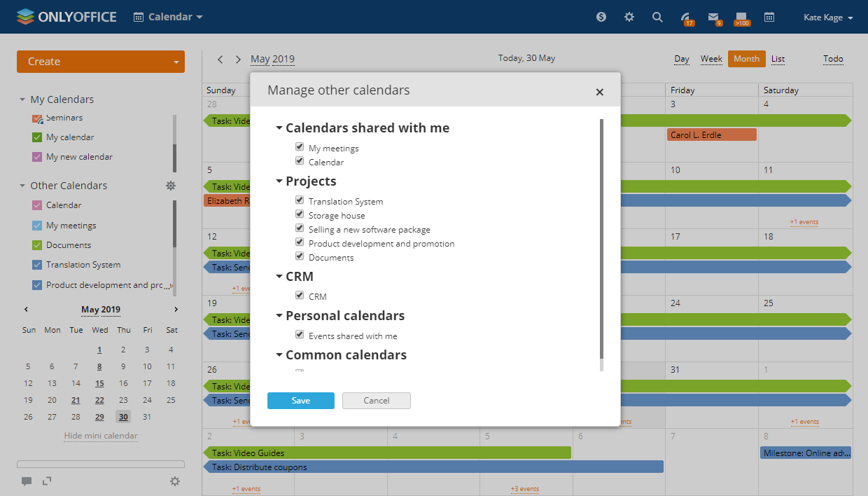Open the feed icon with badge 17
Image resolution: width=868 pixels, height=496 pixels.
686,17
